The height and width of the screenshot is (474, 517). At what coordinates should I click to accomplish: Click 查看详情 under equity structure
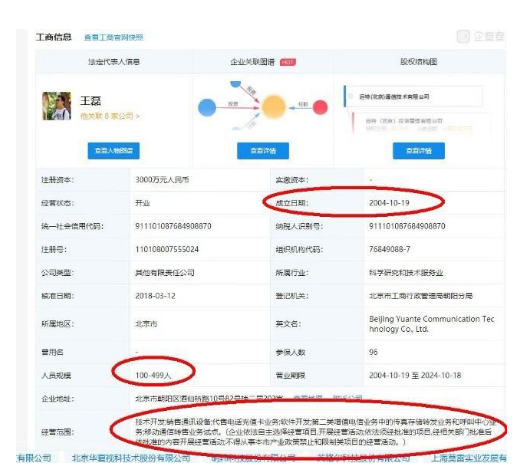[419, 151]
